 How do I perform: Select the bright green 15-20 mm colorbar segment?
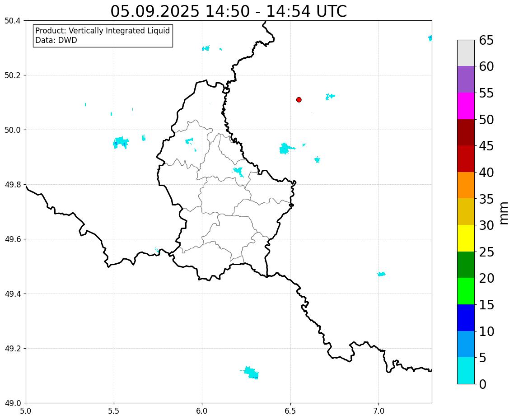(466, 291)
